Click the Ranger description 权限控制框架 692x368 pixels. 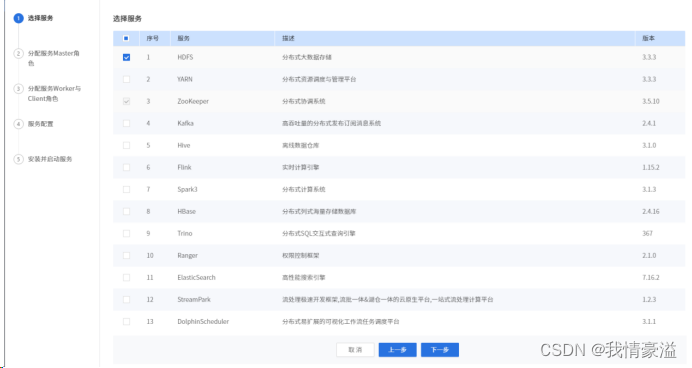[301, 255]
